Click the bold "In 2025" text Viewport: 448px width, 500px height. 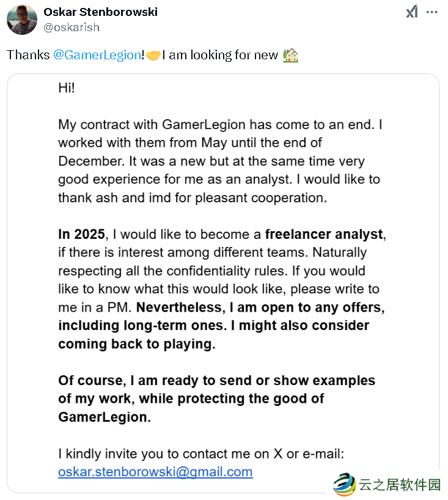click(82, 234)
